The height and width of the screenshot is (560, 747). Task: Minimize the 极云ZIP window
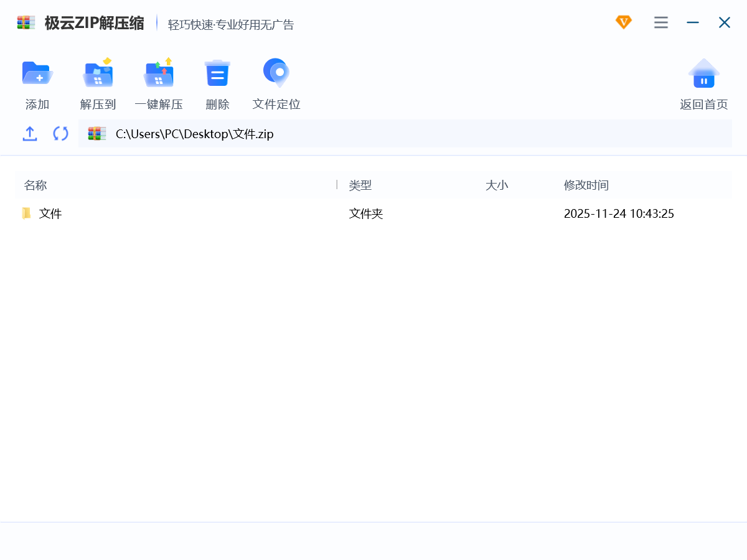(693, 23)
